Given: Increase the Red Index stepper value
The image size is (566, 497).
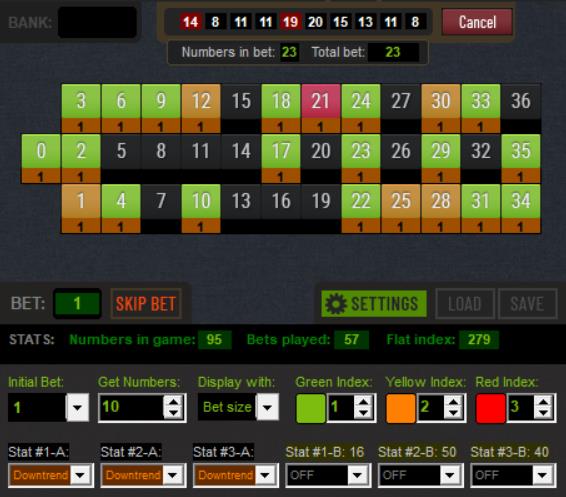Looking at the screenshot, I should click(543, 402).
